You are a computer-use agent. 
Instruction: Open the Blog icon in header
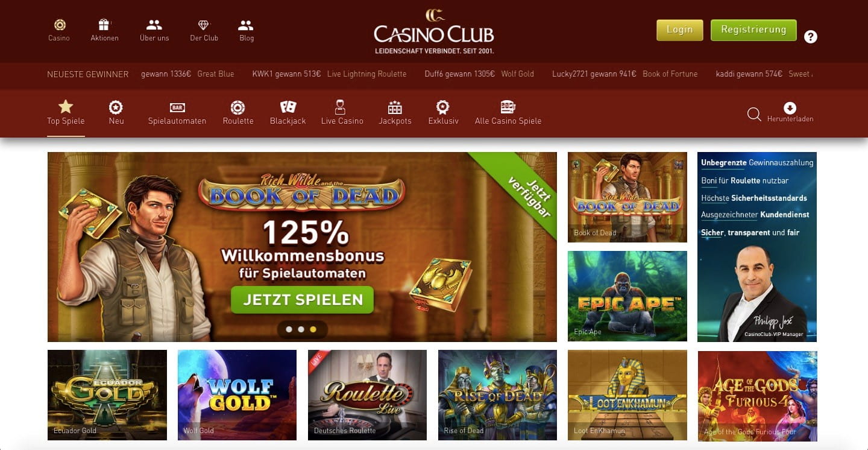coord(246,25)
